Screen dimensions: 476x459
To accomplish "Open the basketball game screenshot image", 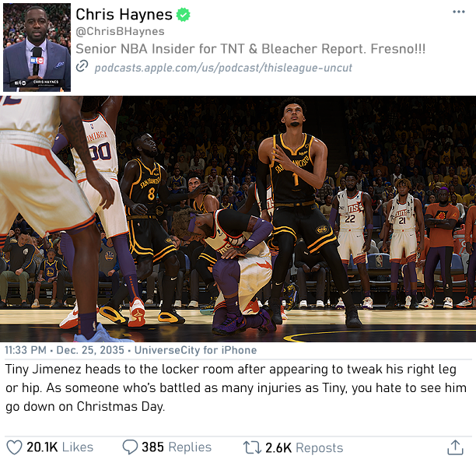I will pos(238,219).
